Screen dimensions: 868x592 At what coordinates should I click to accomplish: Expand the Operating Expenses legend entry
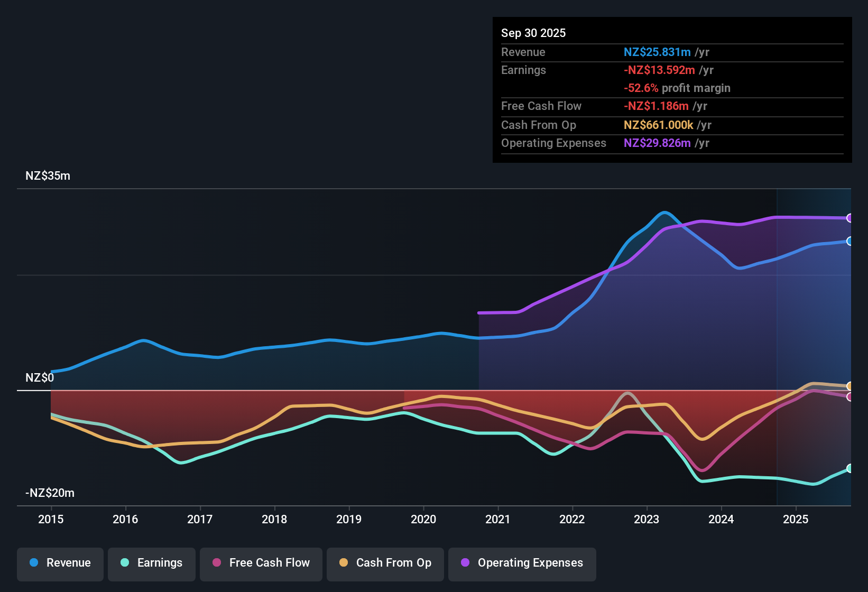(x=522, y=563)
